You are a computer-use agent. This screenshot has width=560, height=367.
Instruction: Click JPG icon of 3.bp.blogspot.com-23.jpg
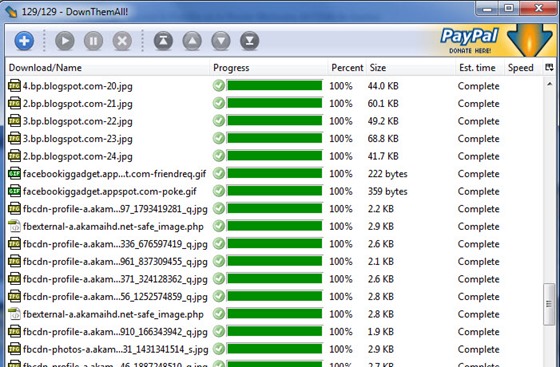coord(14,138)
